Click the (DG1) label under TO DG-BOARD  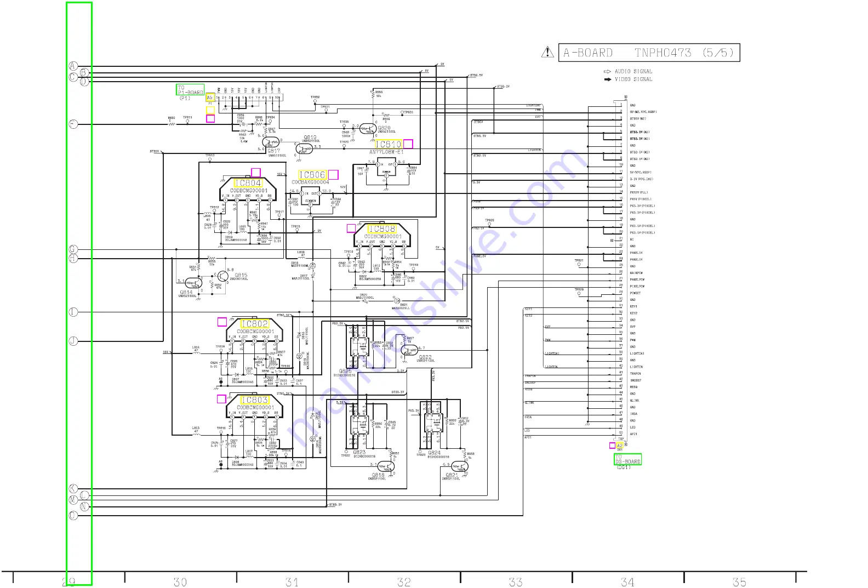coord(624,467)
